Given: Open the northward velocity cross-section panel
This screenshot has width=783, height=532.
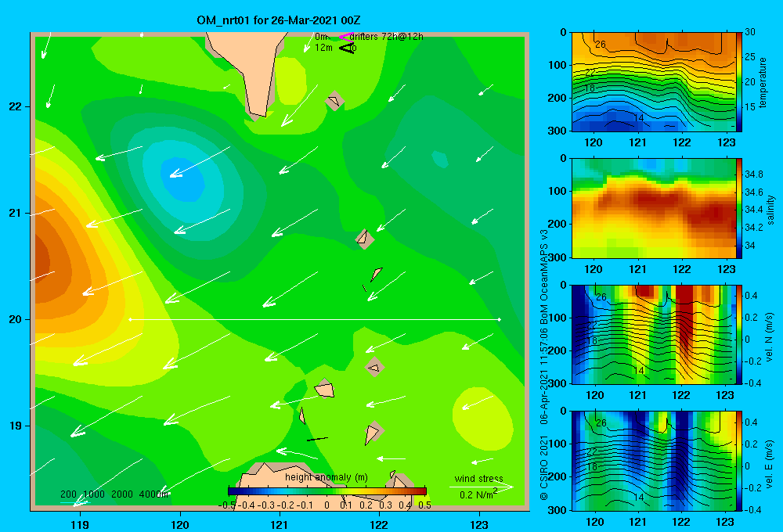Looking at the screenshot, I should 653,334.
